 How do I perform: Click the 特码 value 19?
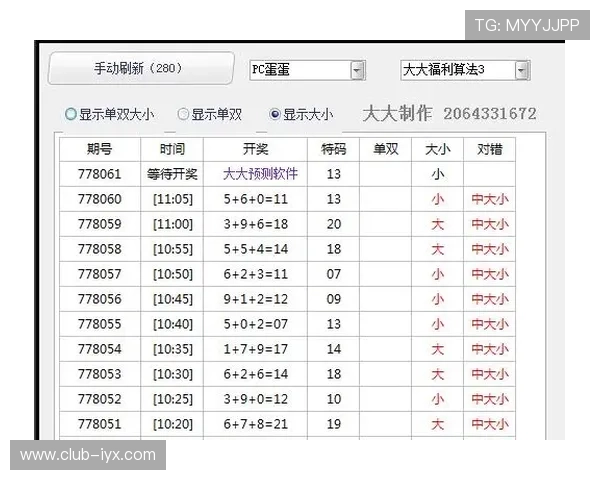[x=334, y=424]
